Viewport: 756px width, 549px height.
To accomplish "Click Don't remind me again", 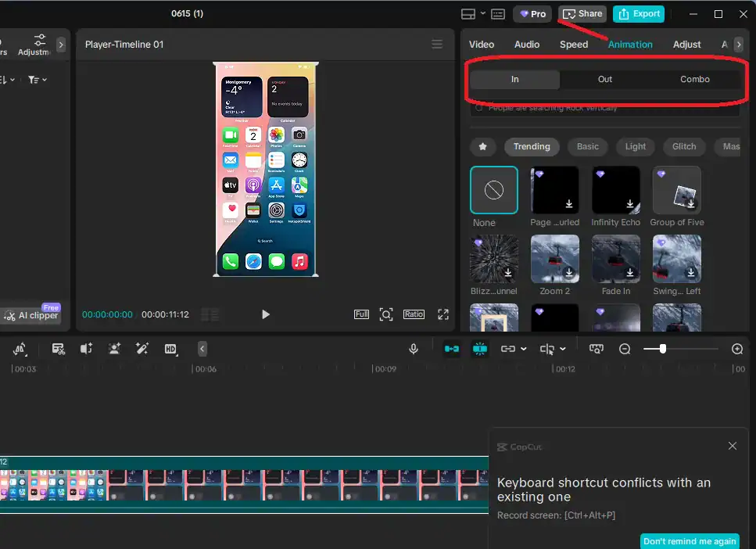I will coord(690,541).
